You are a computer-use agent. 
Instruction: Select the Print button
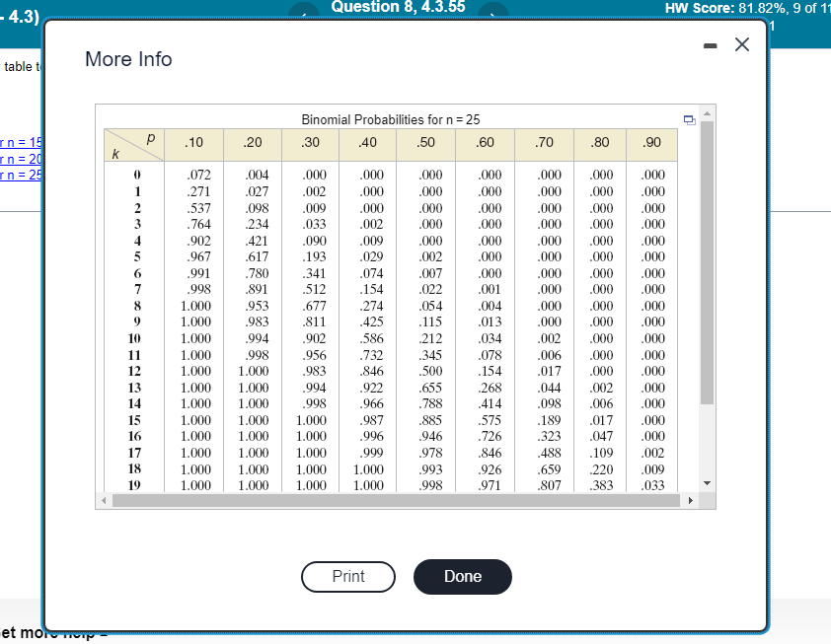pyautogui.click(x=348, y=577)
